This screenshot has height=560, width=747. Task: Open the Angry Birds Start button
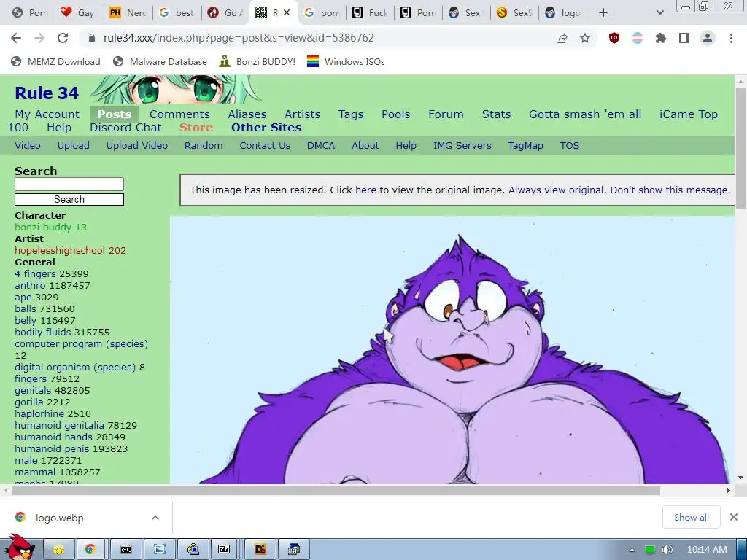point(19,548)
